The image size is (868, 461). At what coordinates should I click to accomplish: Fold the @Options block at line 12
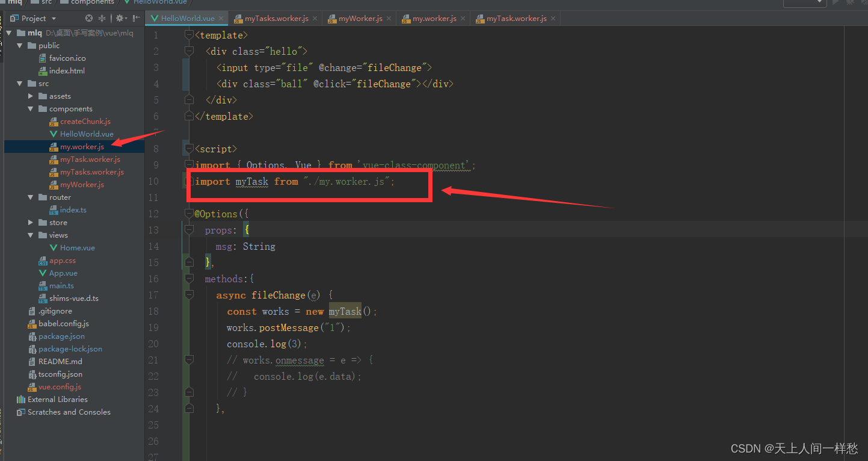point(189,214)
